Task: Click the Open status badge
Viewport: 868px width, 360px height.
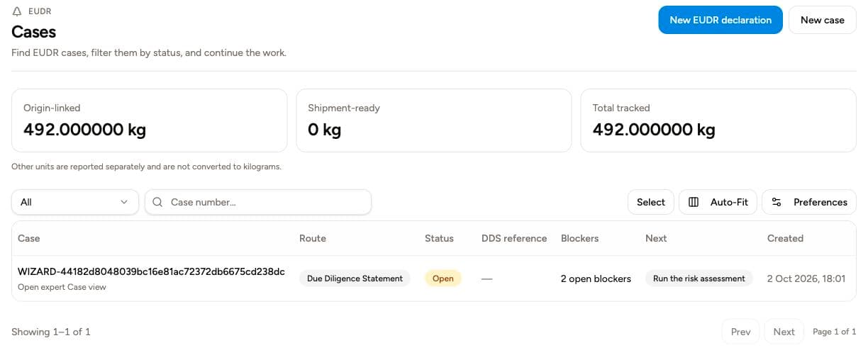Action: [x=443, y=279]
